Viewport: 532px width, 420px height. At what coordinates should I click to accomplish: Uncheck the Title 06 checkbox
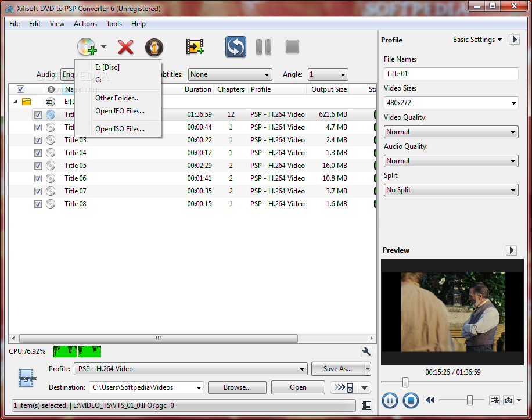(x=38, y=178)
